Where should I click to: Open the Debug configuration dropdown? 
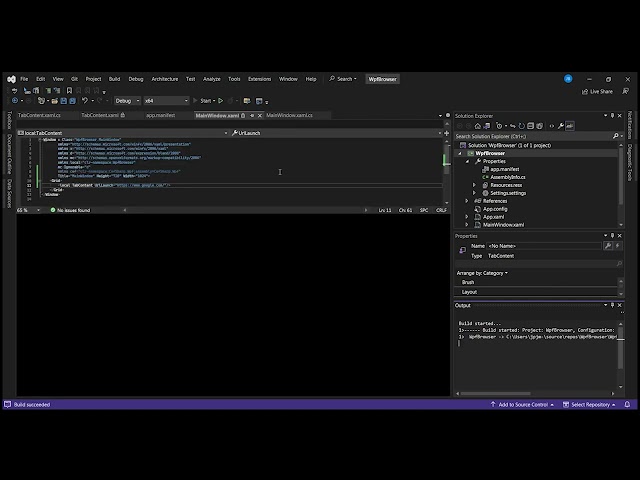[x=127, y=101]
